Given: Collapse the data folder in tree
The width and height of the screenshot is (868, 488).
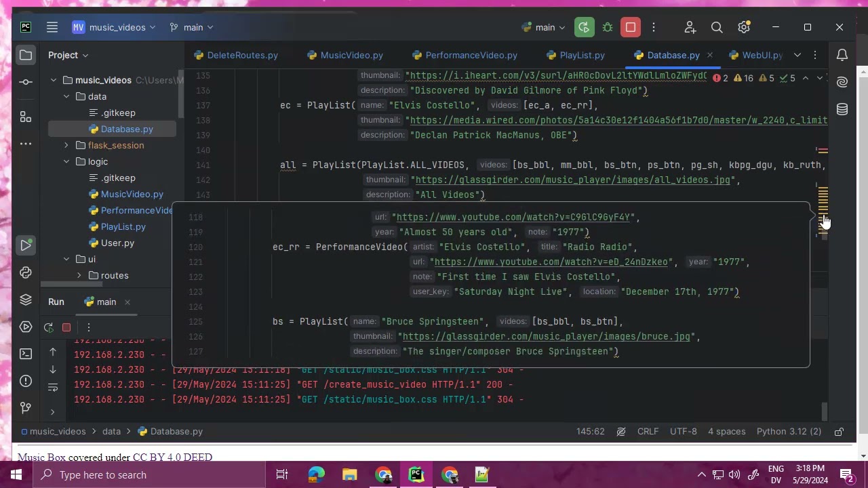Looking at the screenshot, I should 66,96.
